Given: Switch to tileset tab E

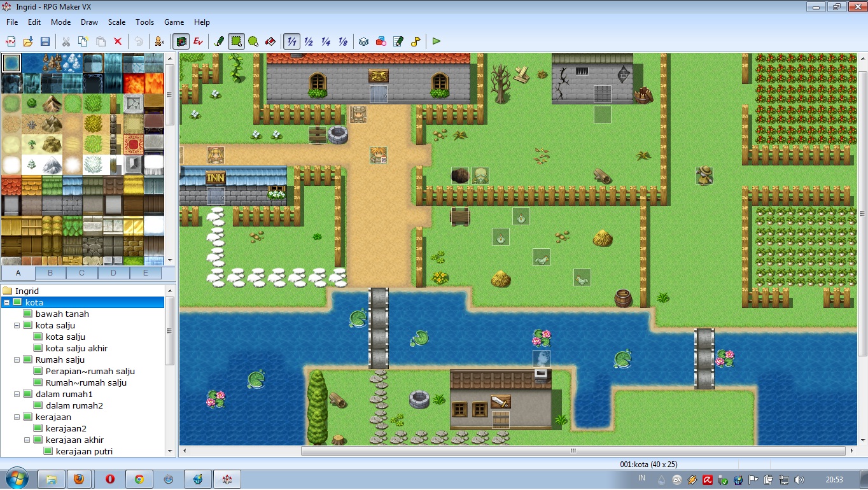Looking at the screenshot, I should tap(146, 273).
